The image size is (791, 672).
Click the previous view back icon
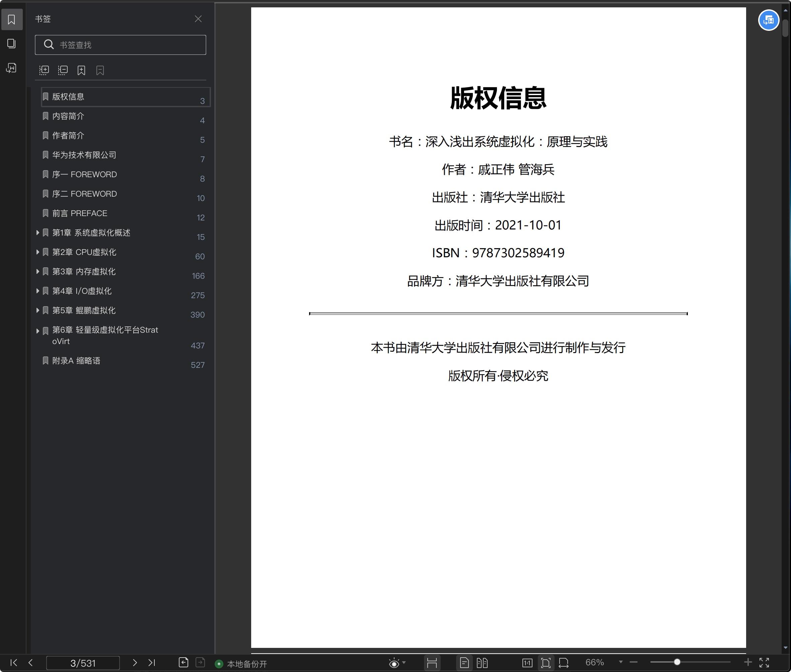pyautogui.click(x=184, y=663)
